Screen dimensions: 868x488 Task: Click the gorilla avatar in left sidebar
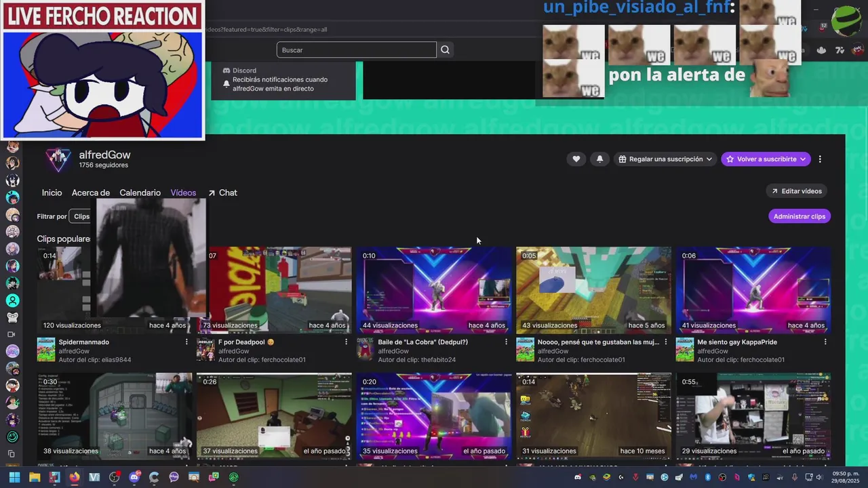click(x=12, y=317)
